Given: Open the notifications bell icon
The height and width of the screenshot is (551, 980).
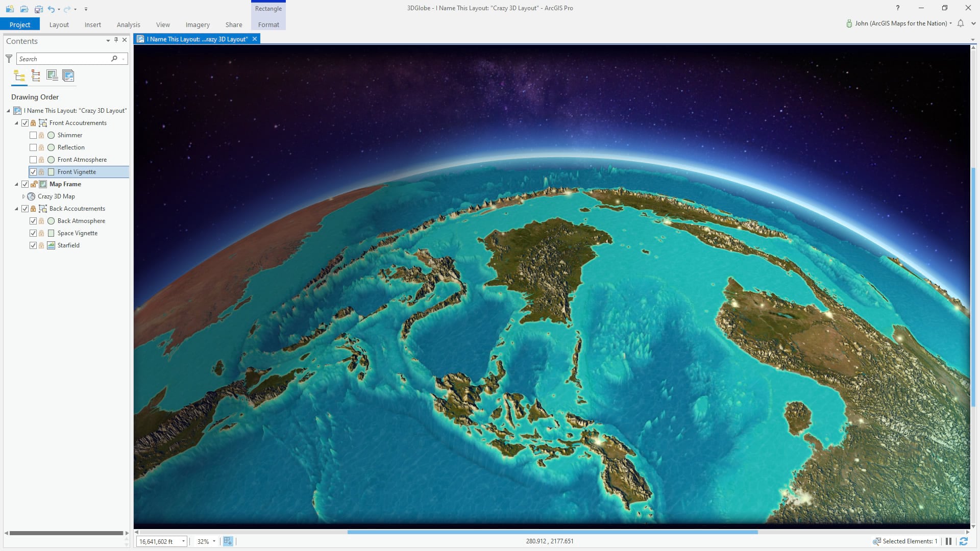Looking at the screenshot, I should (961, 23).
